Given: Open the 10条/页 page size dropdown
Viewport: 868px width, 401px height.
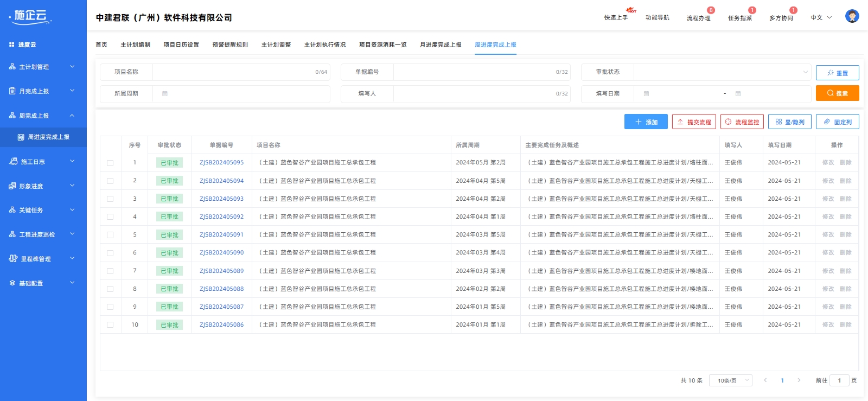Looking at the screenshot, I should tap(731, 380).
